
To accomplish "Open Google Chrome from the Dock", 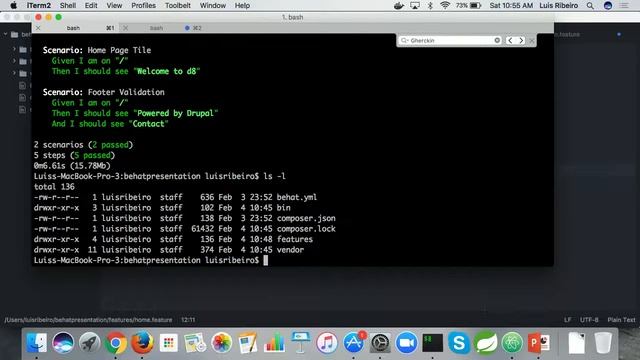I will click(x=116, y=343).
